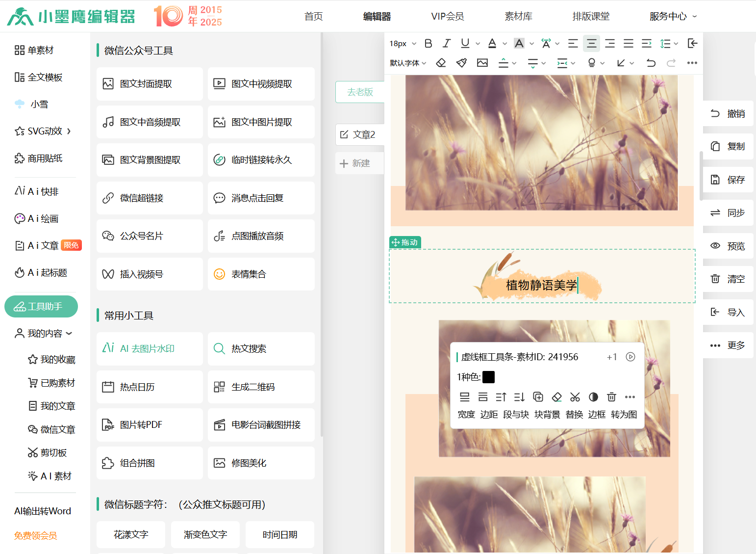Click the black color swatch next to 1种色
The image size is (756, 554).
point(488,377)
